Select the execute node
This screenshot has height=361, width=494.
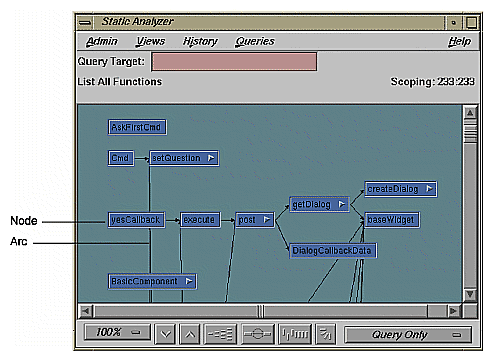click(x=200, y=220)
